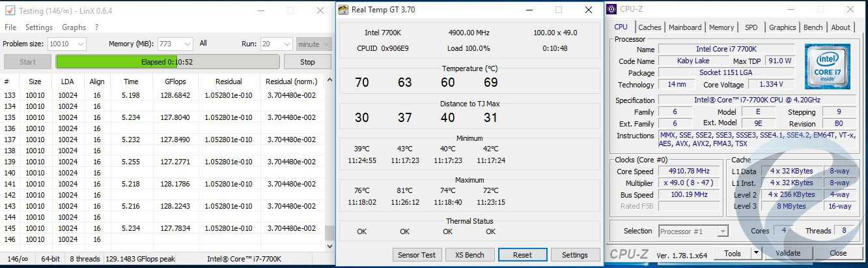Minimize the CPU-Z window
868x268 pixels.
point(791,9)
